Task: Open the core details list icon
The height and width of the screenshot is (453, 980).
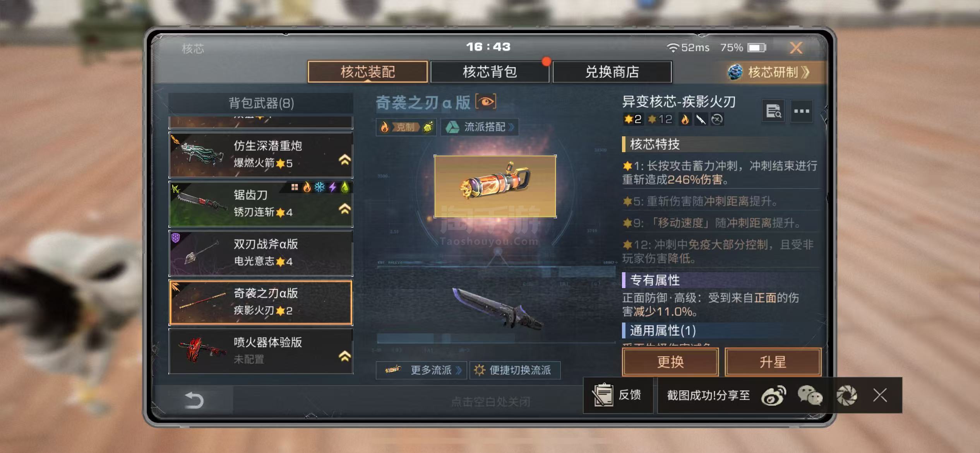Action: (x=773, y=112)
